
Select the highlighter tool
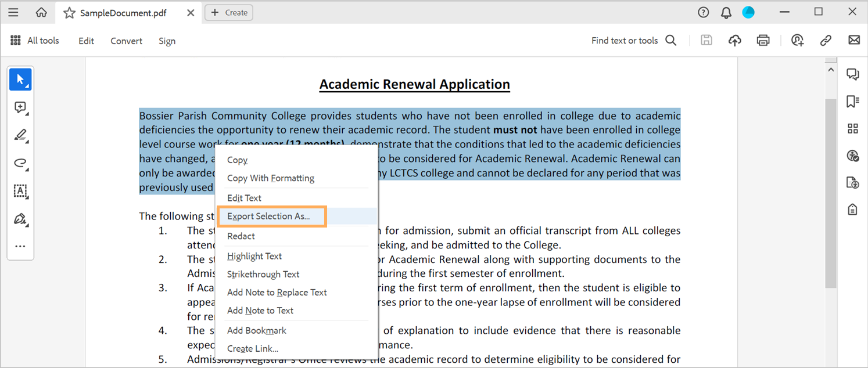coord(20,135)
